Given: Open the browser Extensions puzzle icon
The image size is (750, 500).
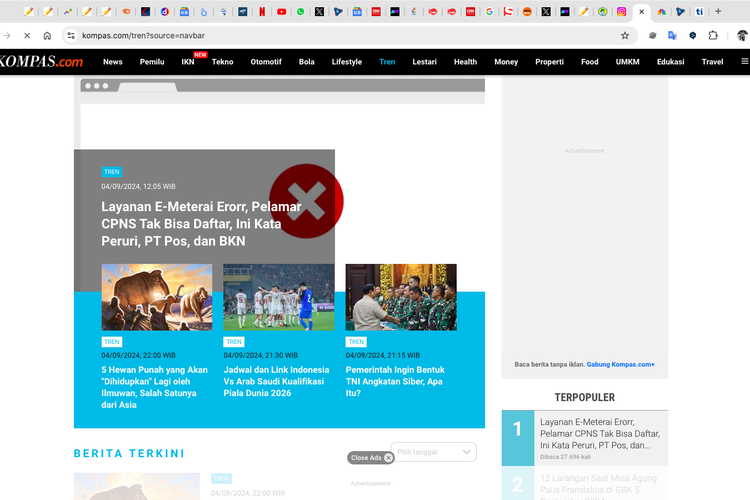Looking at the screenshot, I should [x=713, y=35].
